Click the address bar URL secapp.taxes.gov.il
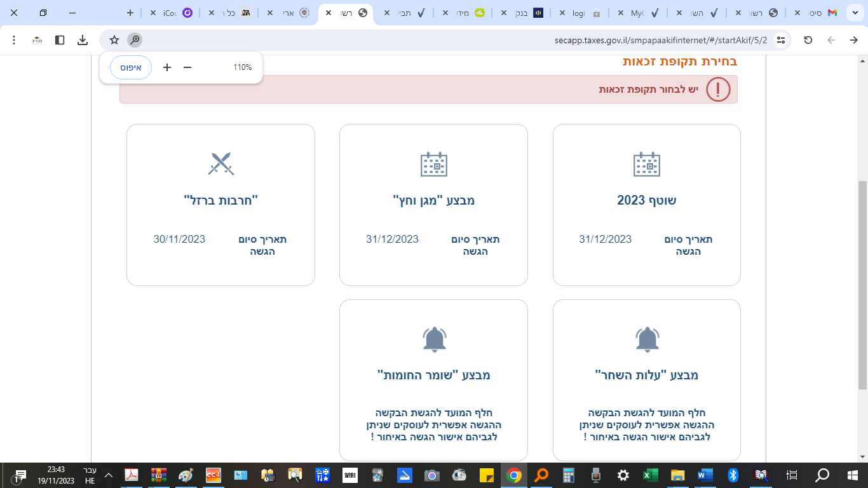The width and height of the screenshot is (868, 488). (661, 40)
